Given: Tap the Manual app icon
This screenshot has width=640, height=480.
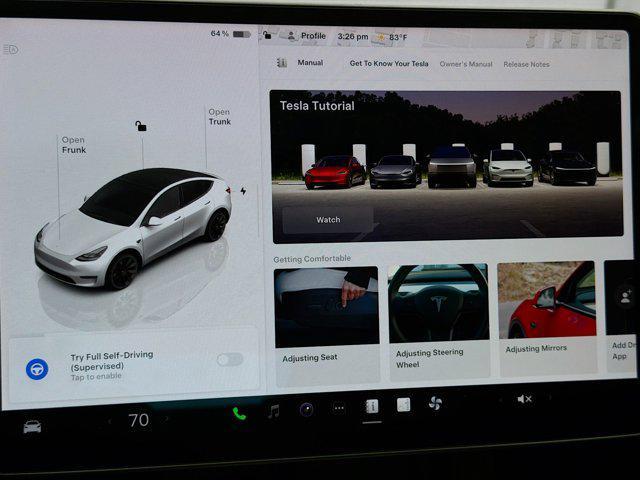Looking at the screenshot, I should (282, 63).
